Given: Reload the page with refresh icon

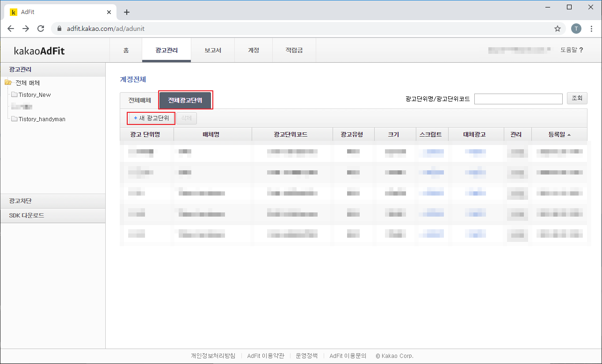Looking at the screenshot, I should coord(41,29).
